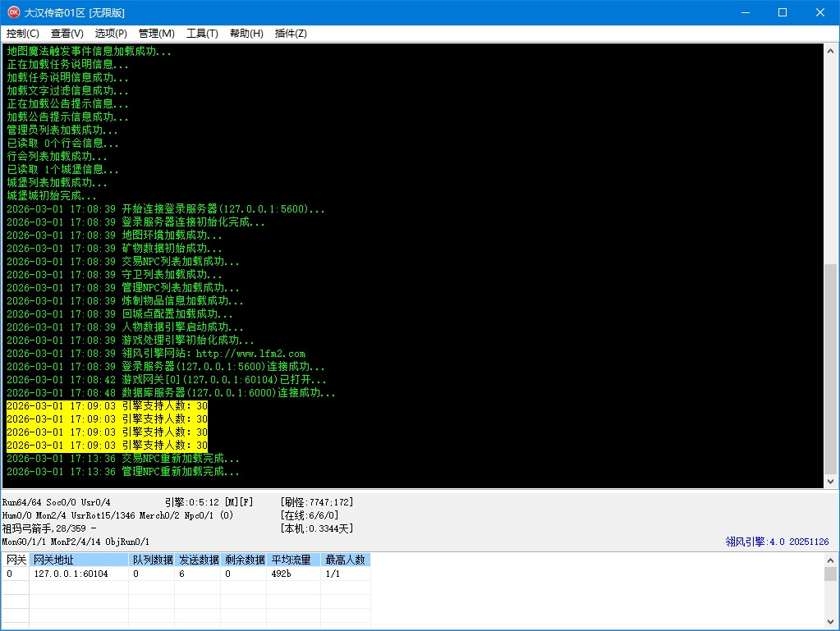The width and height of the screenshot is (840, 631).
Task: Open the 帮助(H) menu
Action: coord(246,34)
